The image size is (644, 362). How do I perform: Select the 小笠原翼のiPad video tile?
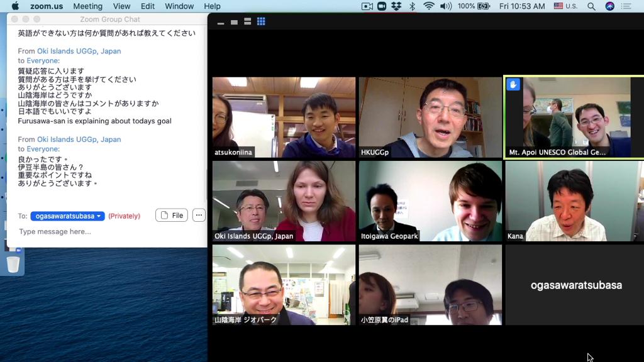point(430,285)
